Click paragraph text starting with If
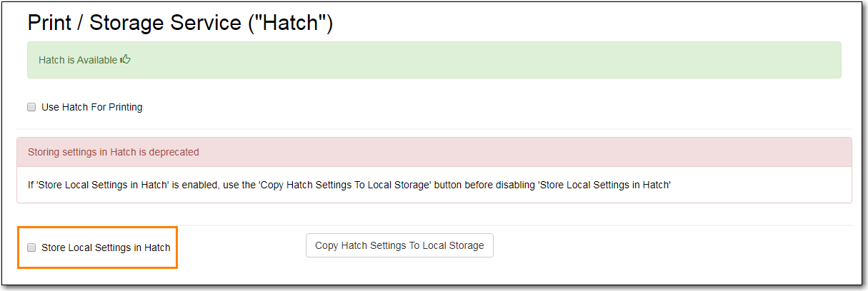The width and height of the screenshot is (868, 291). pyautogui.click(x=349, y=185)
